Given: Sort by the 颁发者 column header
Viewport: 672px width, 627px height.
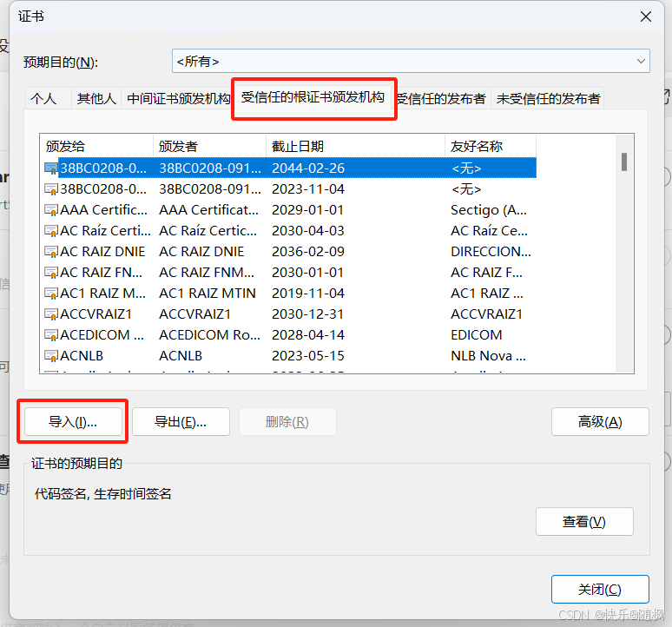Looking at the screenshot, I should coord(210,146).
